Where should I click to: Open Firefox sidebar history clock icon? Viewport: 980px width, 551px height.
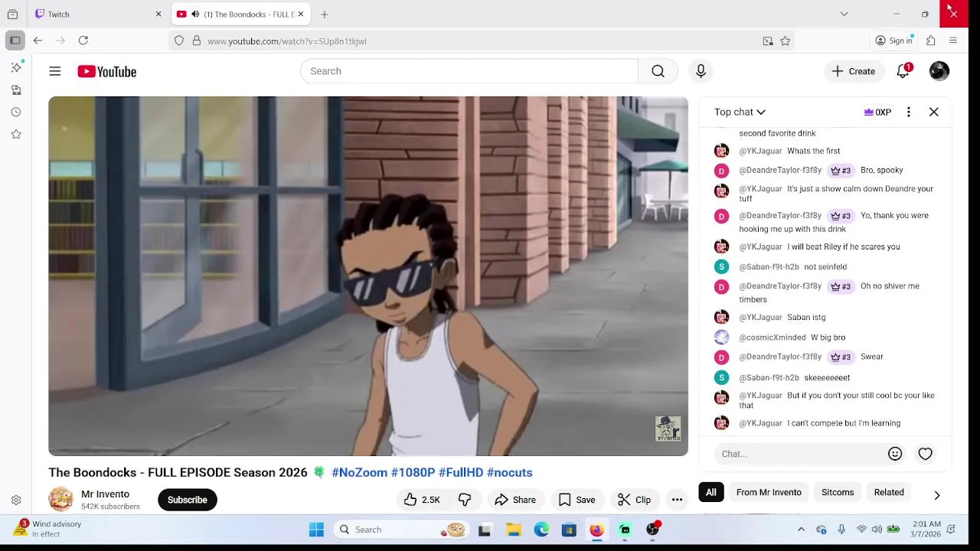16,112
